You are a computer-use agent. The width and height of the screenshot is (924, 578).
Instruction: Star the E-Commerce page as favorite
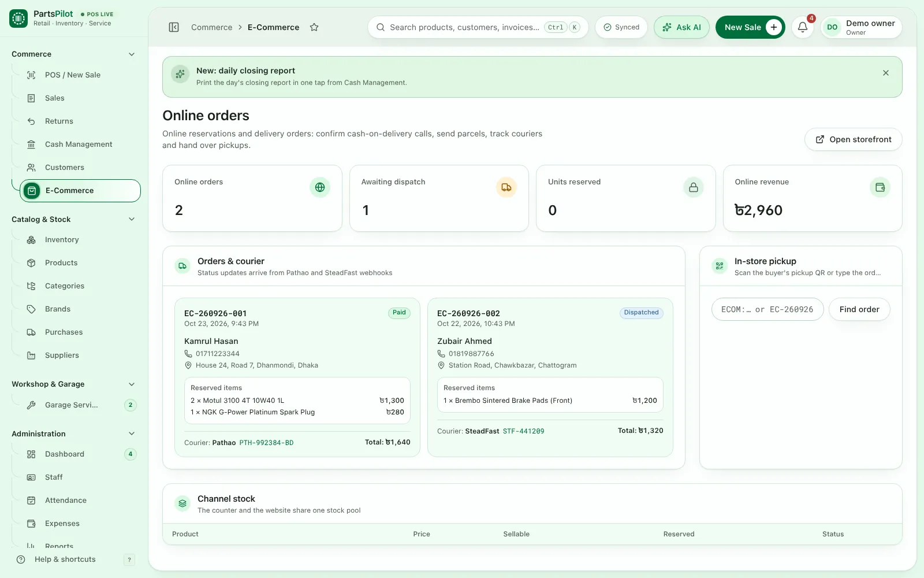click(314, 27)
